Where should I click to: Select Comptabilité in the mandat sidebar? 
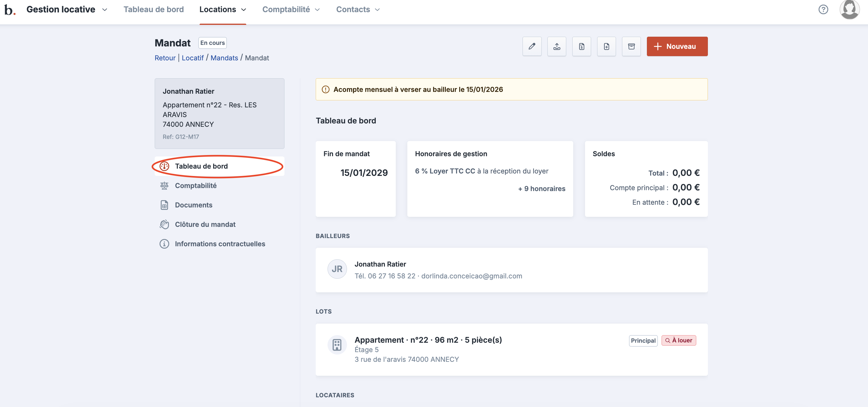pos(195,186)
